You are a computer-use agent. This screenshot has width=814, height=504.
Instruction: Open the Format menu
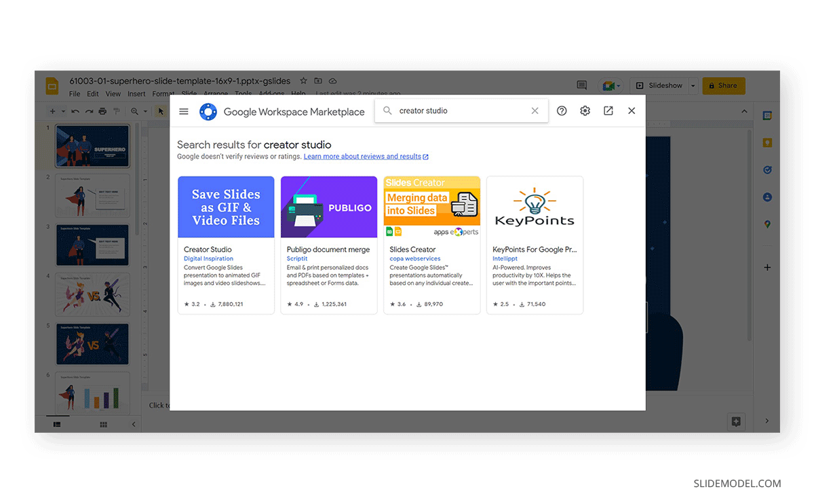163,94
